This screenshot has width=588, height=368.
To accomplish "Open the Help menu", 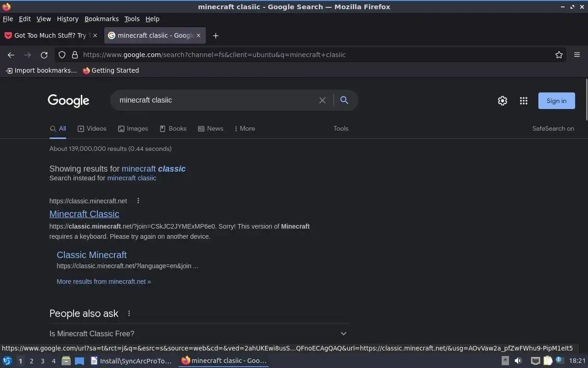I will 153,19.
